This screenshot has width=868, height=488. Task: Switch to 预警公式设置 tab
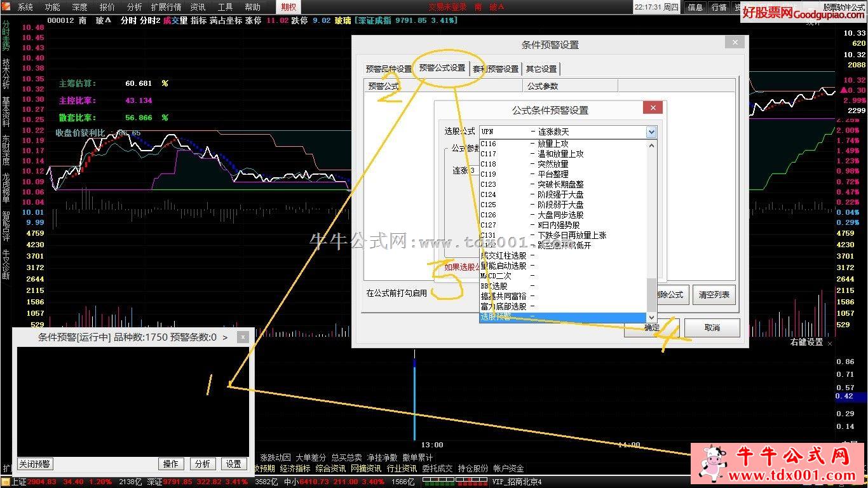point(442,68)
